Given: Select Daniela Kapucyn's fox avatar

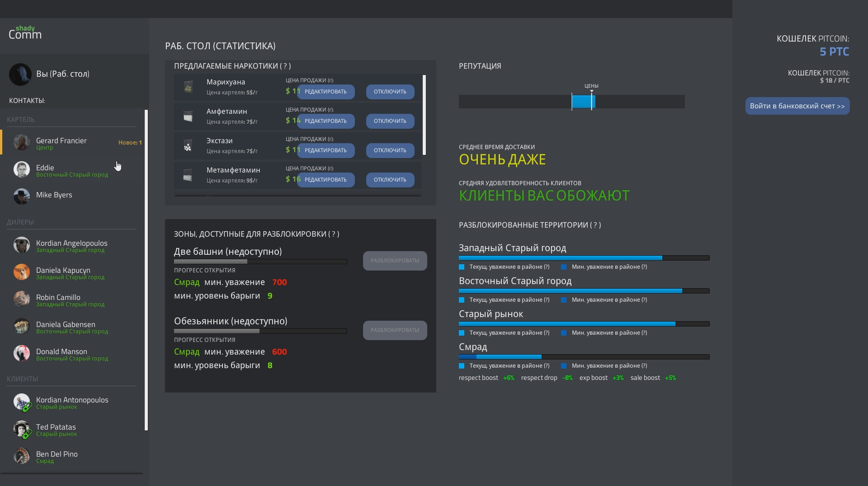Looking at the screenshot, I should point(21,272).
